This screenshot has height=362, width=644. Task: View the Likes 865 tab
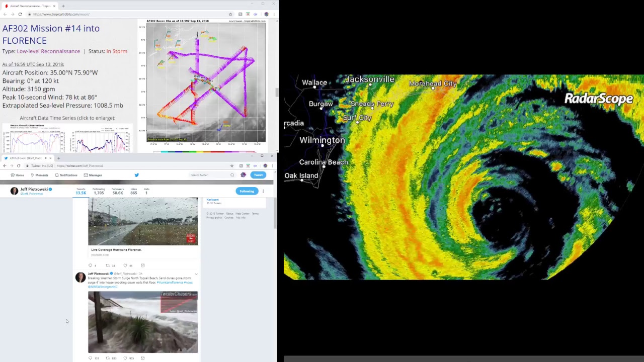133,191
